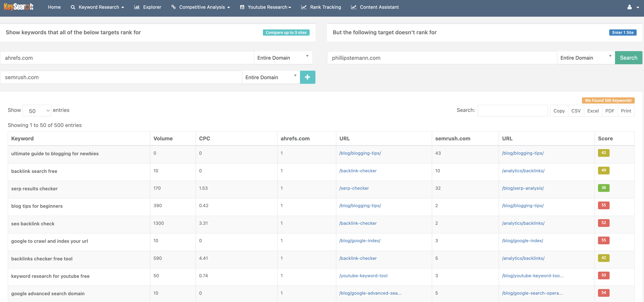The height and width of the screenshot is (302, 644).
Task: Click keyword 'blog tips for beginners'
Action: click(x=37, y=206)
